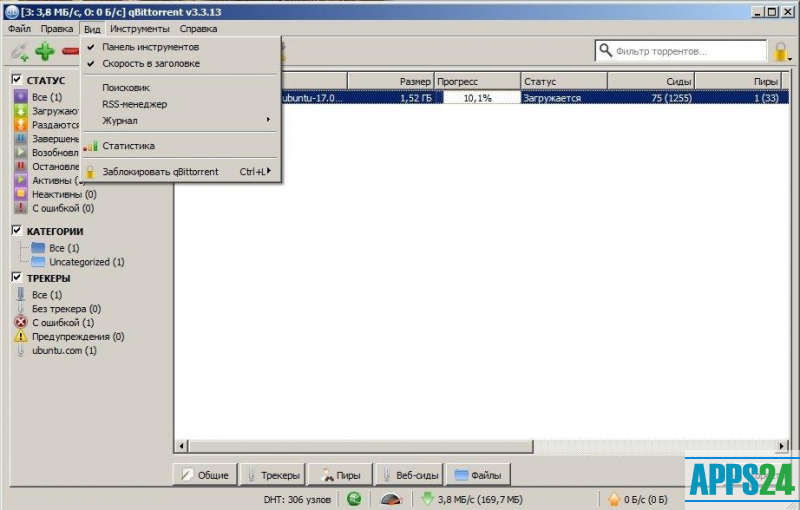Click the horizontal scrollbar thumb

click(361, 446)
